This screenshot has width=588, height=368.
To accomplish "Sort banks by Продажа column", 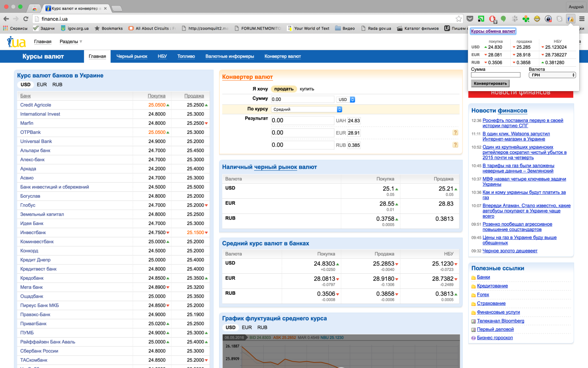I will (194, 96).
